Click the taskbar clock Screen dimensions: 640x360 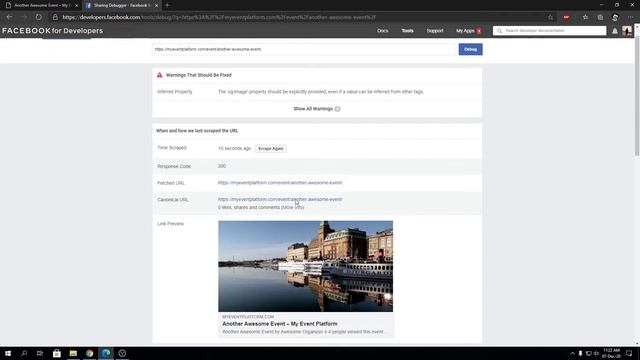611,353
